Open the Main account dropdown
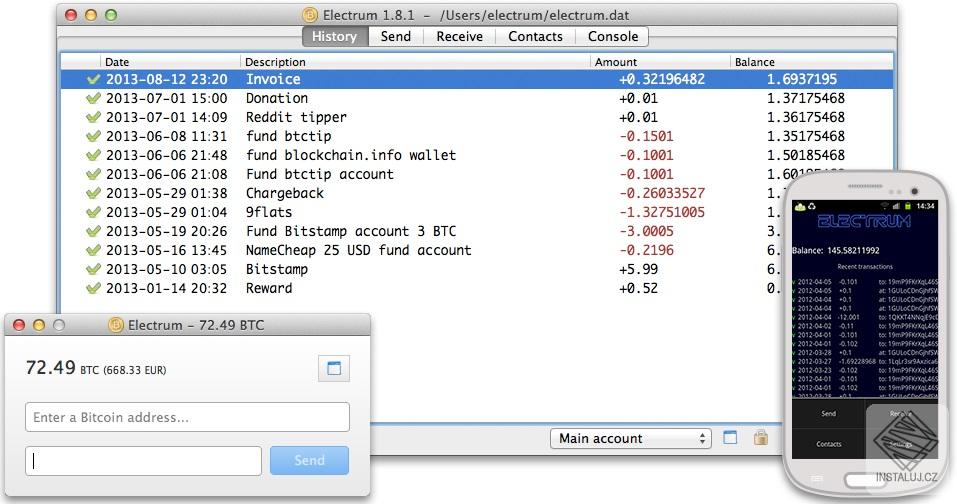This screenshot has width=957, height=504. click(x=630, y=439)
